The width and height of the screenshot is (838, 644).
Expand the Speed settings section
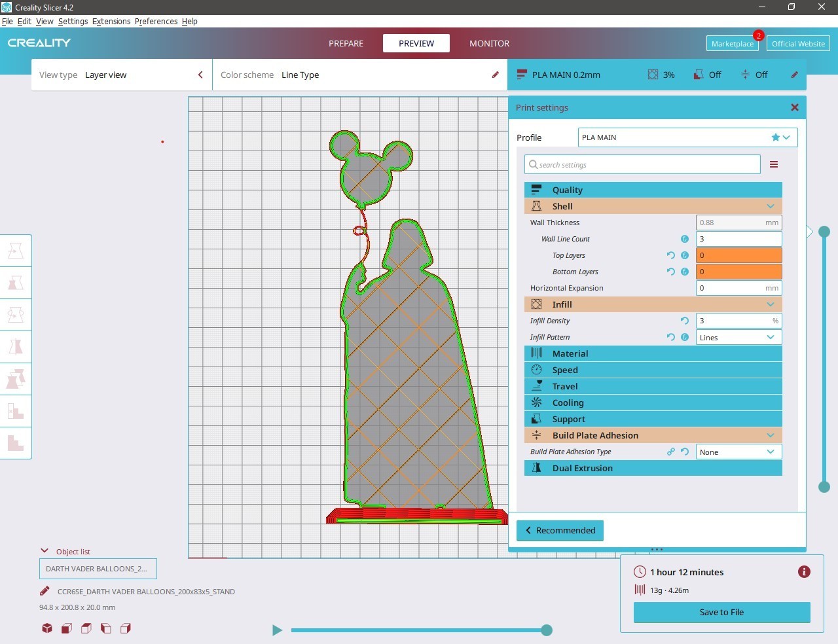pos(653,370)
